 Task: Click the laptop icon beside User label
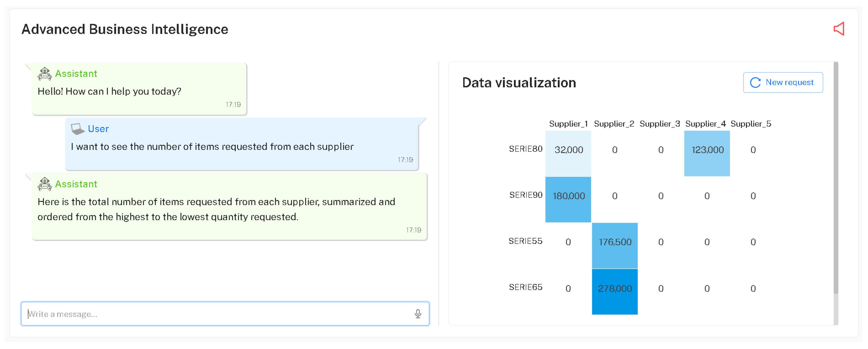point(77,129)
